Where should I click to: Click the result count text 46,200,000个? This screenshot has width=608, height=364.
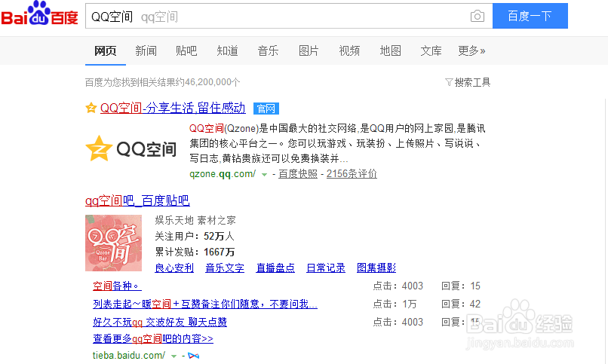tap(213, 82)
